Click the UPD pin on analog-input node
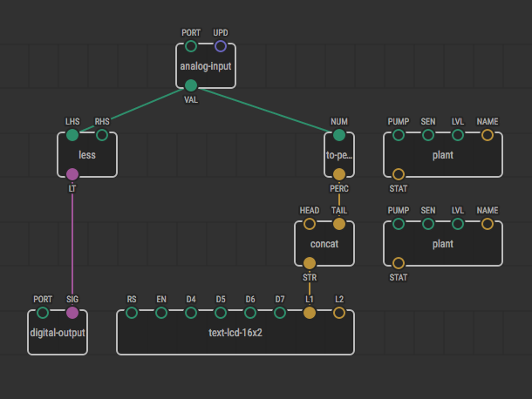The height and width of the screenshot is (399, 532). [x=221, y=46]
